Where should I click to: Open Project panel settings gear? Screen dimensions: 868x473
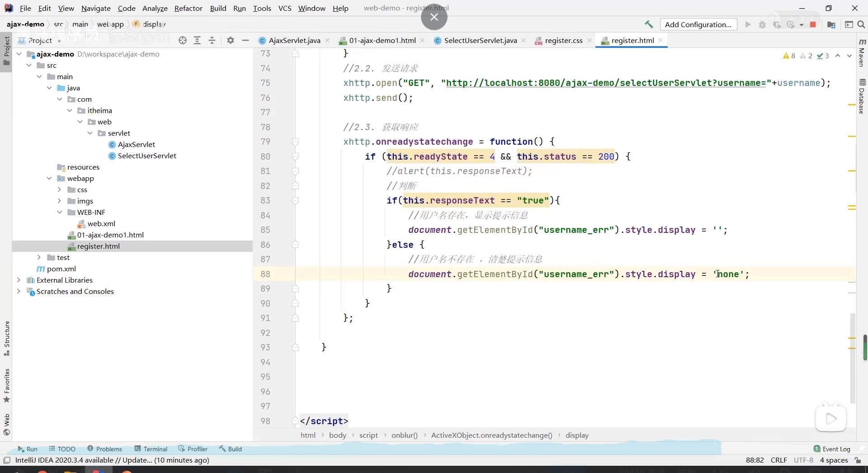[231, 40]
